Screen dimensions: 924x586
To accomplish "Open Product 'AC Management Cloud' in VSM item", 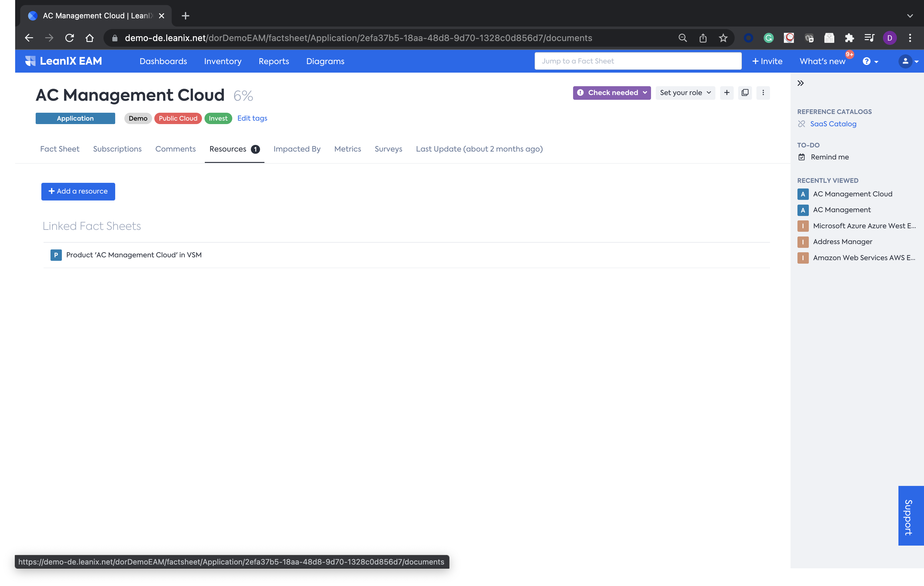I will [133, 255].
